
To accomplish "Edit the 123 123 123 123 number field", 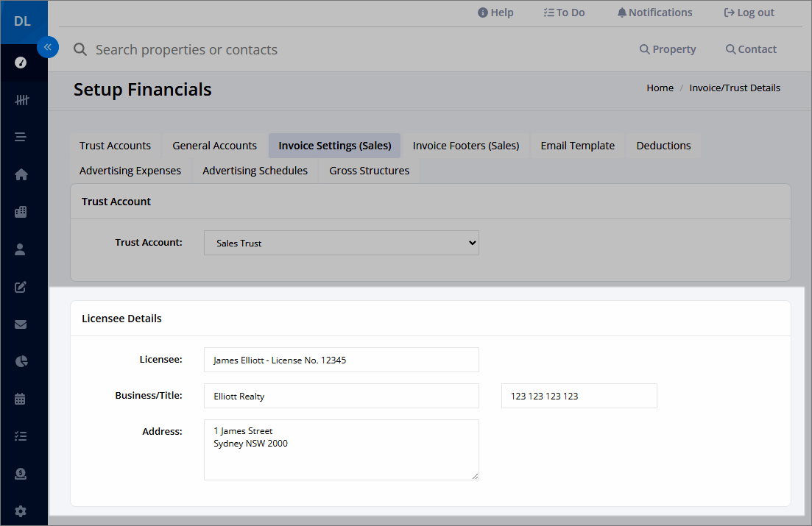I will click(579, 396).
